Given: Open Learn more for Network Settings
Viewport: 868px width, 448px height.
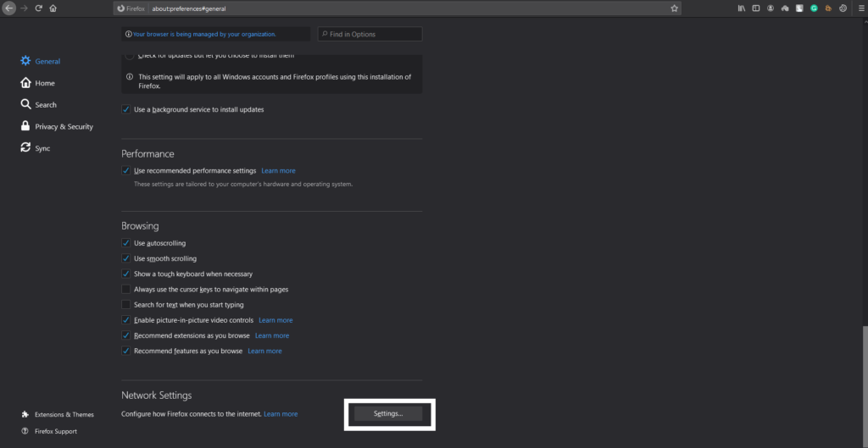Looking at the screenshot, I should [x=281, y=414].
